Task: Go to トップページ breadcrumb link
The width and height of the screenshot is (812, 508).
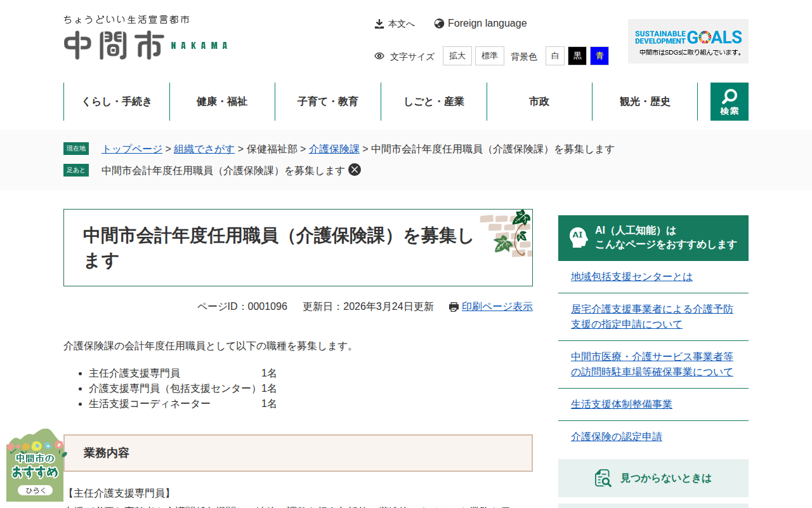Action: (x=132, y=149)
